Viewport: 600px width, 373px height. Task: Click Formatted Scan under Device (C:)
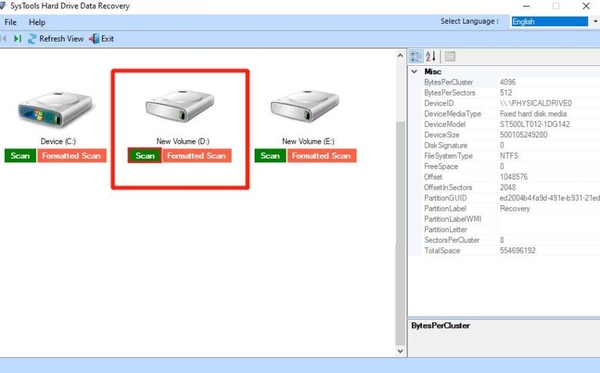pyautogui.click(x=72, y=156)
